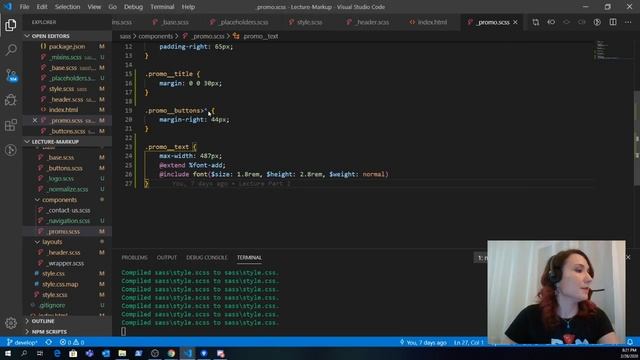Viewport: 640px width, 360px height.
Task: Click the synchronize changes icon in status bar
Action: tap(49, 342)
